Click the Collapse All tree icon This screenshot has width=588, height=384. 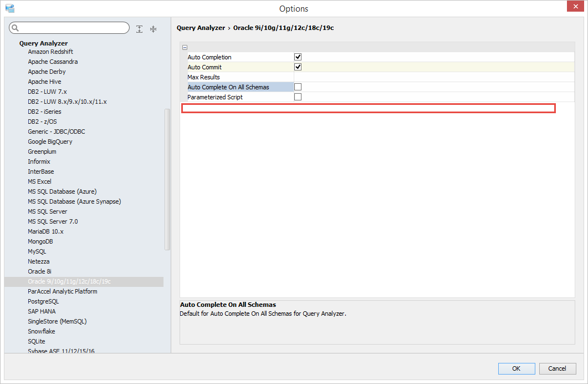click(154, 29)
